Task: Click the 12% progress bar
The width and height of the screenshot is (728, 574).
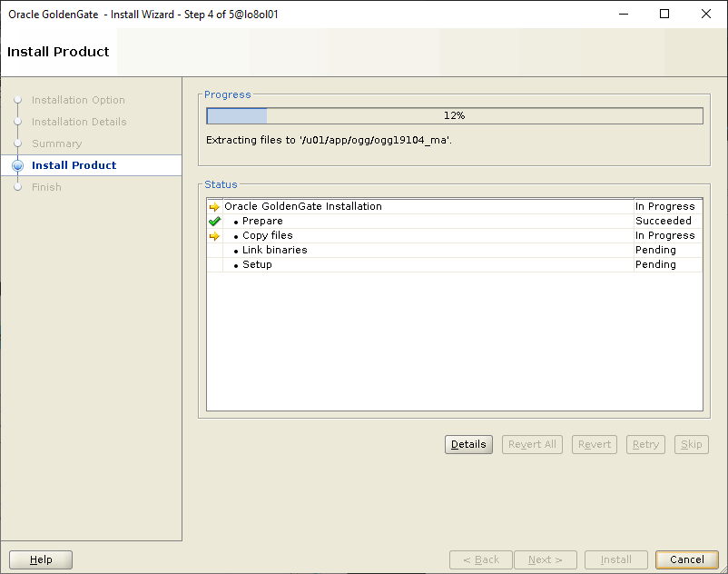Action: pos(454,116)
